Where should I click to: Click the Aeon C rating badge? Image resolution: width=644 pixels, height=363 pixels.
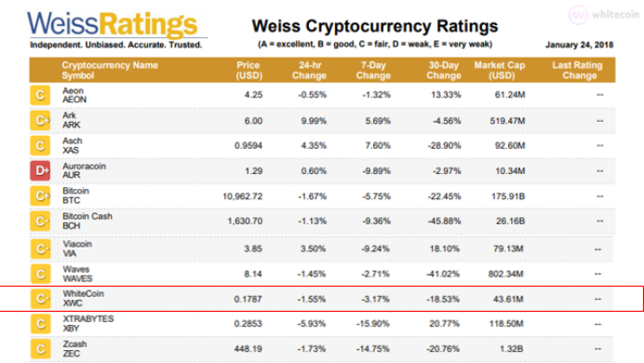(x=40, y=95)
